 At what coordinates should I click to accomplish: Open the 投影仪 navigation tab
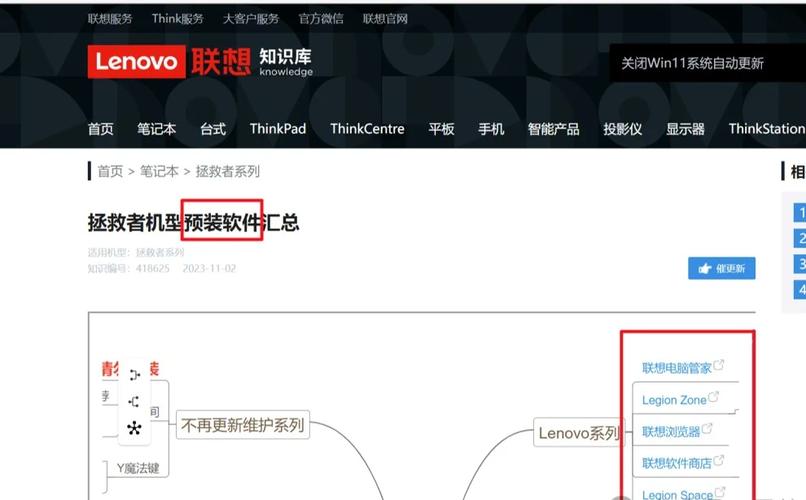[x=622, y=128]
